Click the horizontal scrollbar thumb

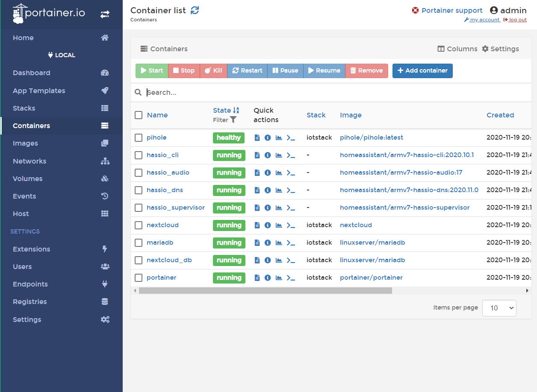click(266, 290)
